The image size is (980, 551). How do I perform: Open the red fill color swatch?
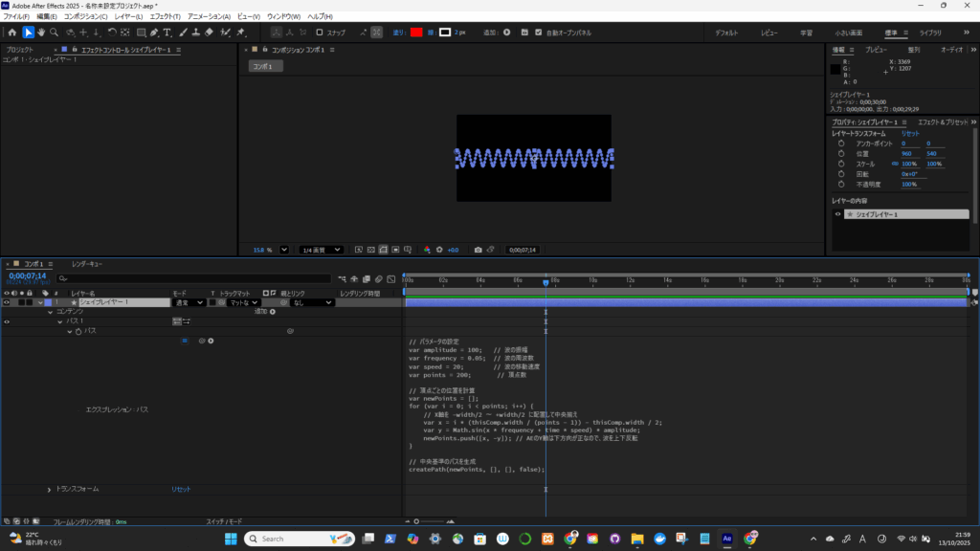pyautogui.click(x=416, y=33)
